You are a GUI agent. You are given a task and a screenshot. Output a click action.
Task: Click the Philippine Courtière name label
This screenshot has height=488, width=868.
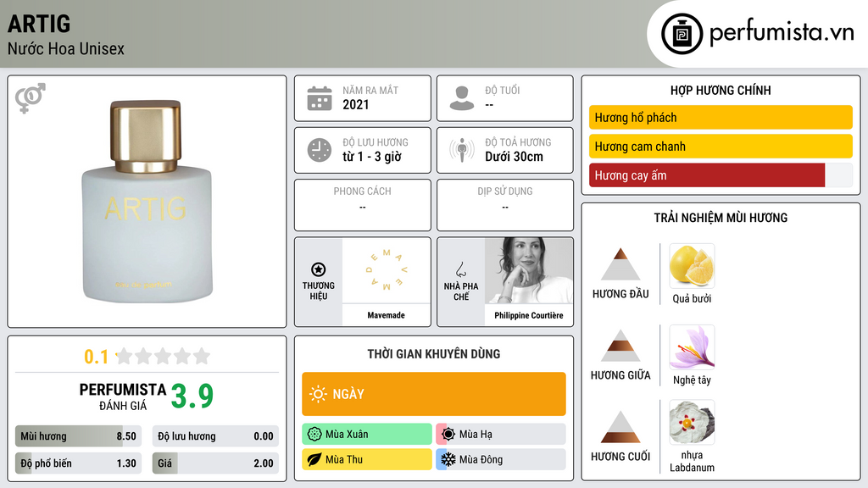click(x=529, y=315)
